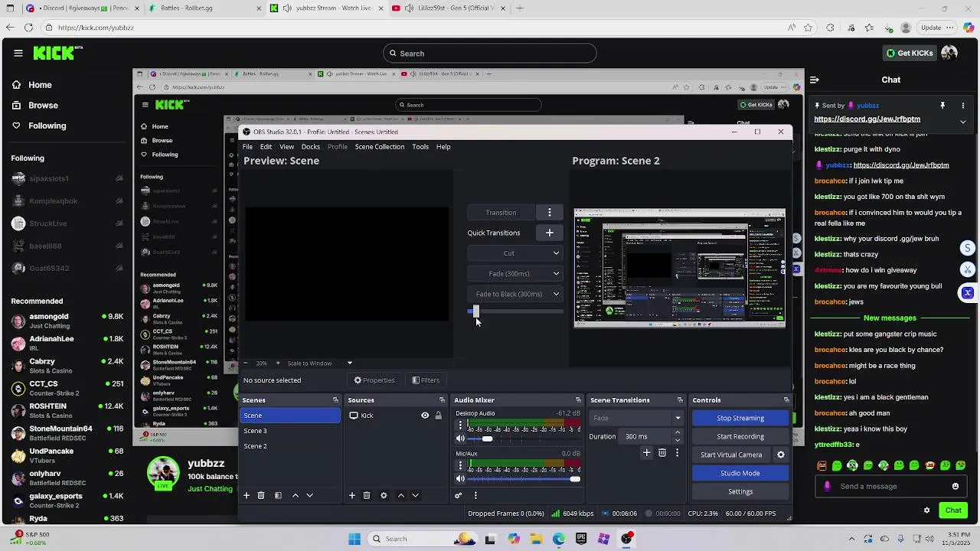Open Transition button's three-dot menu
Screen dimensions: 980x551
point(550,212)
